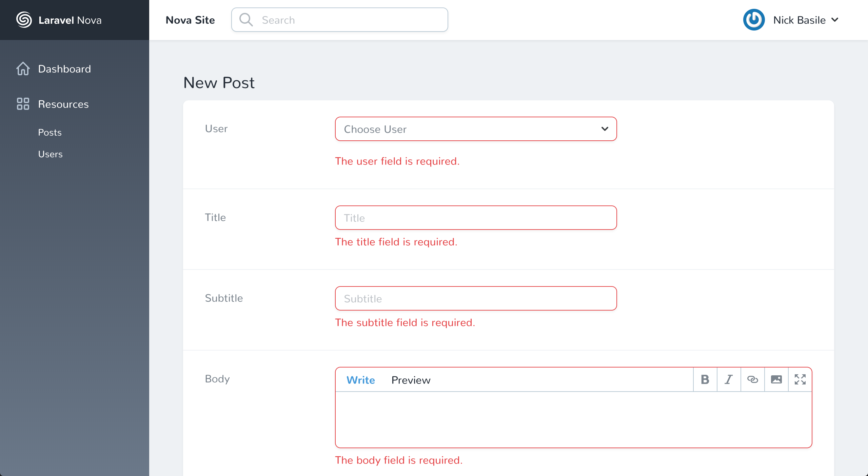
Task: Click Nick Basile's avatar icon
Action: coord(754,20)
